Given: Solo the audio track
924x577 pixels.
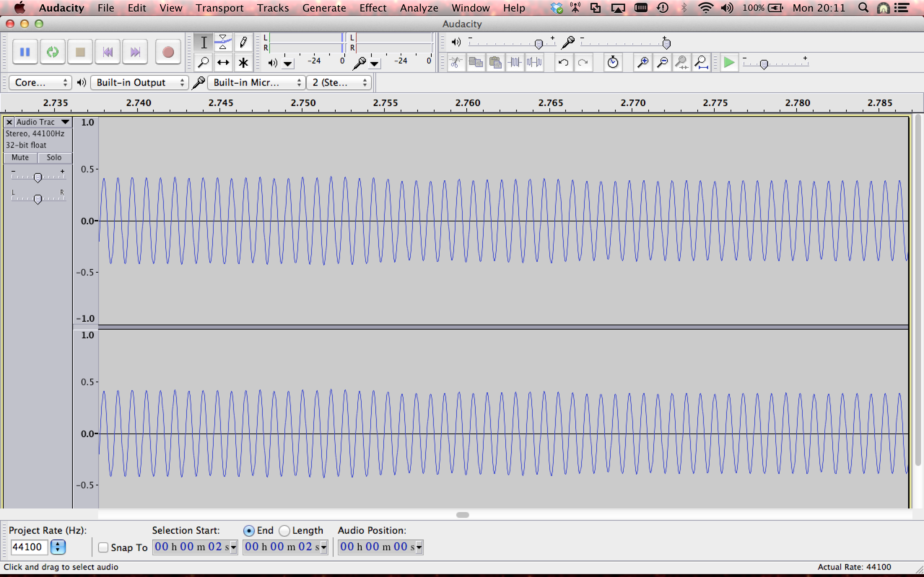Looking at the screenshot, I should click(x=54, y=157).
